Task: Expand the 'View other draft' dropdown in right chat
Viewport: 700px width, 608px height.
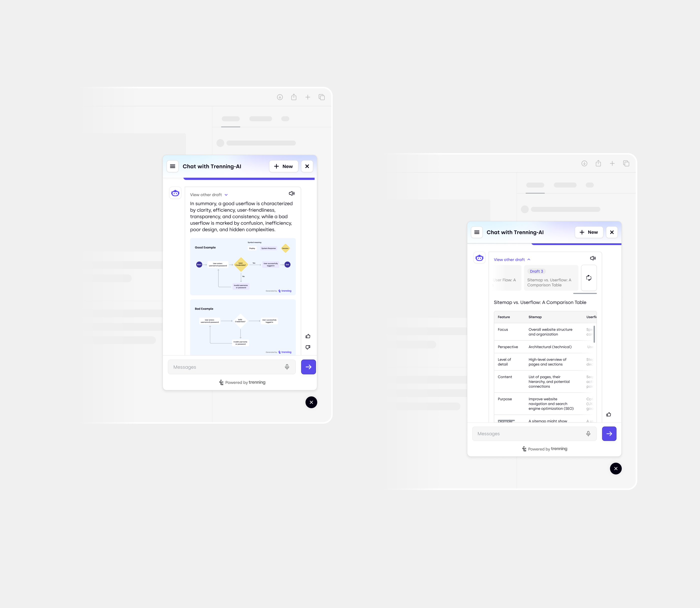Action: (511, 259)
